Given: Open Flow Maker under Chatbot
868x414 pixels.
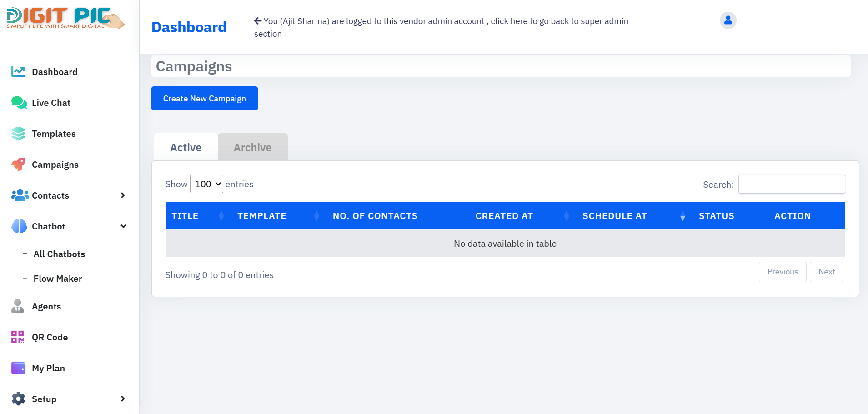Looking at the screenshot, I should coord(58,279).
